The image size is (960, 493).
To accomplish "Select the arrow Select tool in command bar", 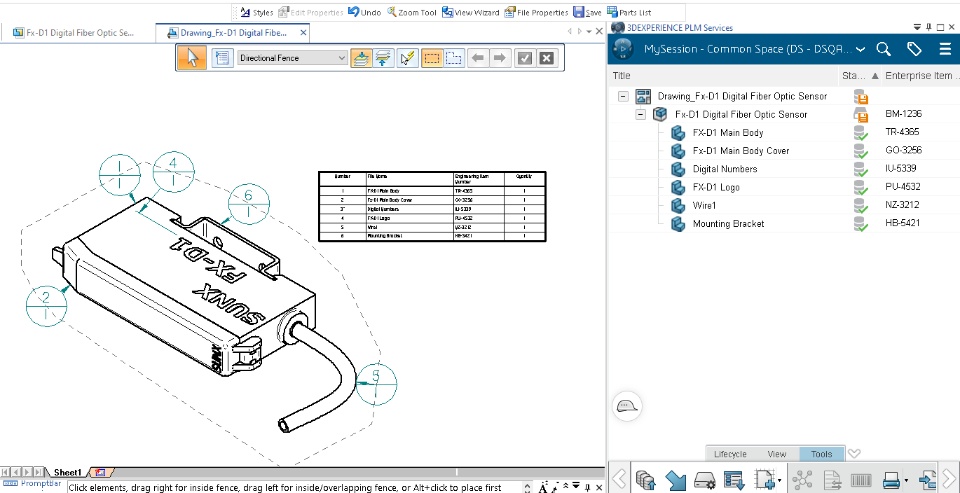I will tap(192, 58).
